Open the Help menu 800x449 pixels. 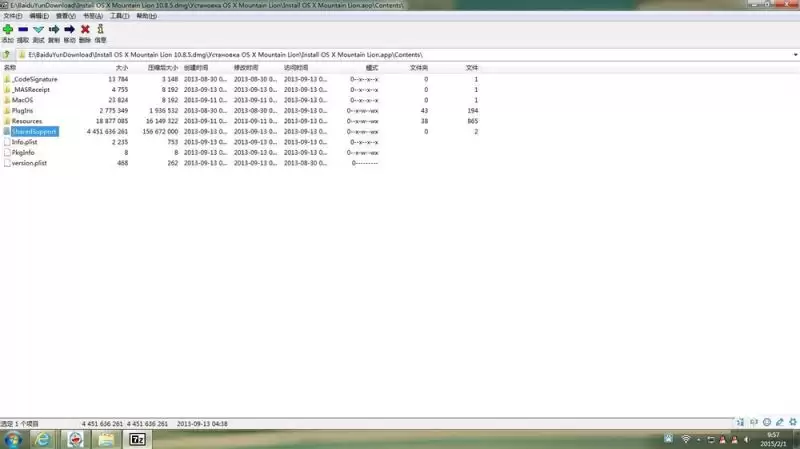tap(146, 16)
